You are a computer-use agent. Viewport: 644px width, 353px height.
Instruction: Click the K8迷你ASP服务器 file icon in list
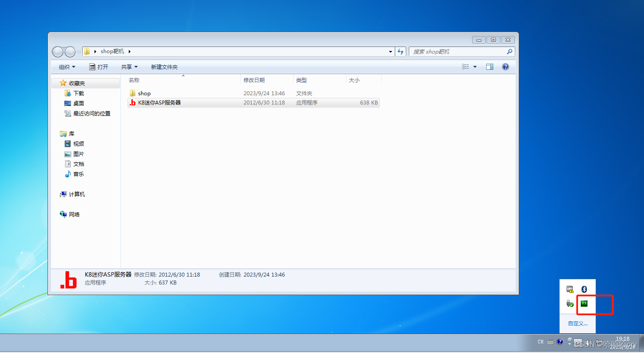click(x=133, y=103)
